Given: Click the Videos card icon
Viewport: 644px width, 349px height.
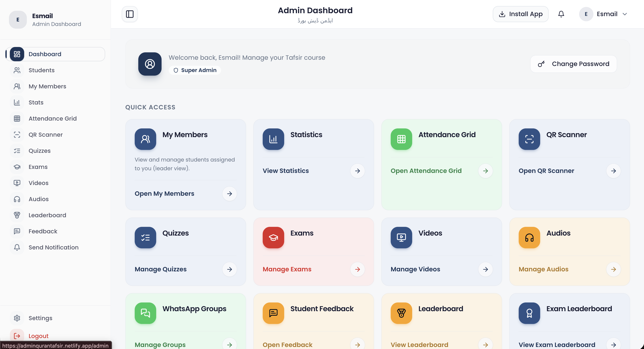Looking at the screenshot, I should click(401, 238).
